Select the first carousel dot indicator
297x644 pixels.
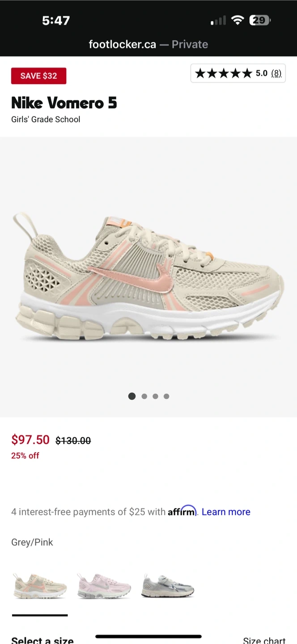[x=132, y=396]
